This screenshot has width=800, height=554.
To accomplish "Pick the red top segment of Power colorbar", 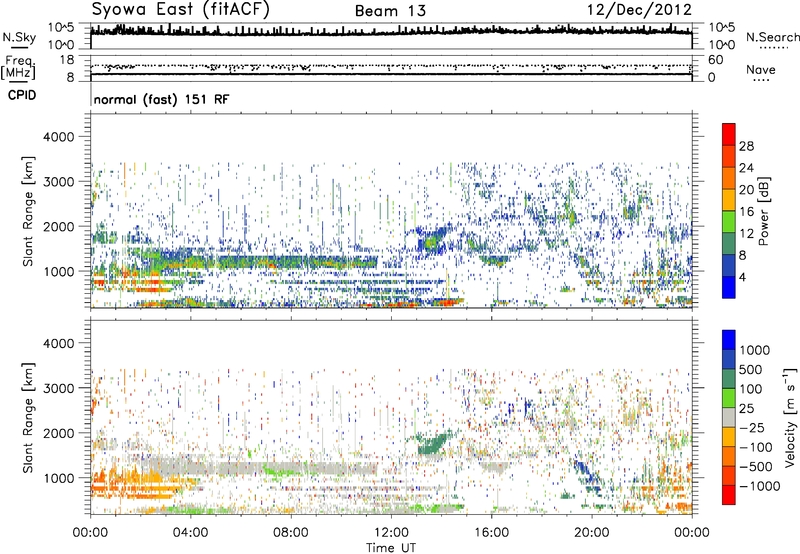I will pos(729,134).
